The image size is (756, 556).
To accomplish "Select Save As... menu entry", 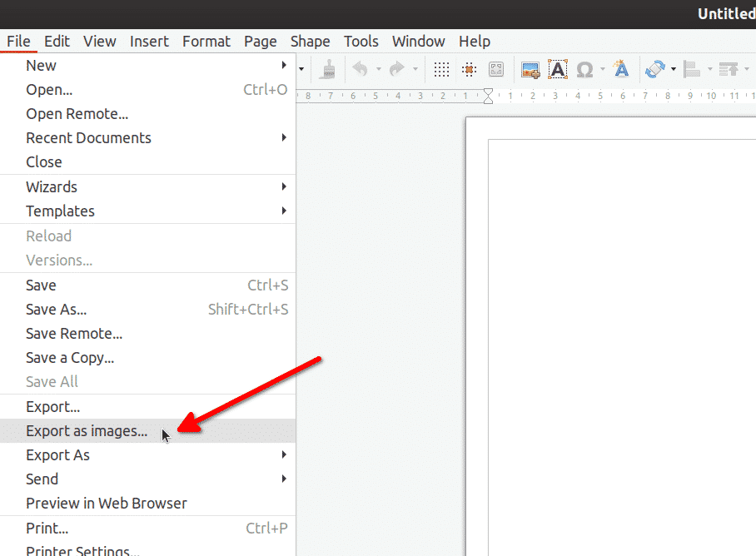I will coord(57,310).
